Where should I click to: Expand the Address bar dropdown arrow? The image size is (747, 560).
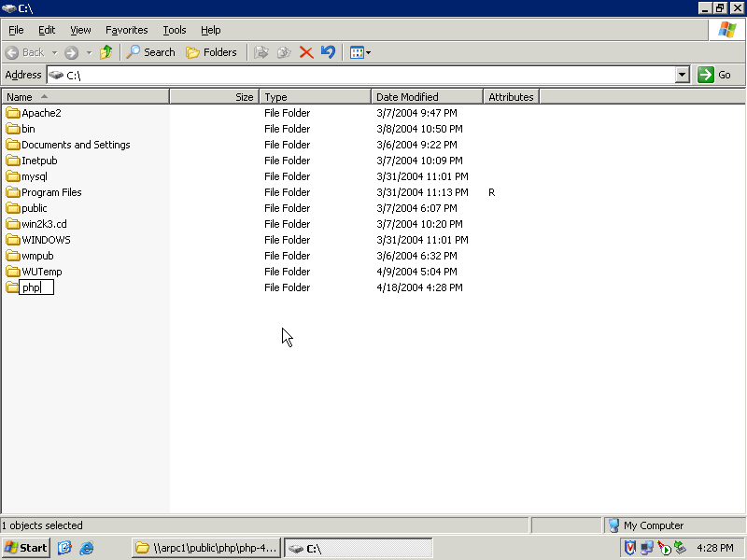(682, 75)
